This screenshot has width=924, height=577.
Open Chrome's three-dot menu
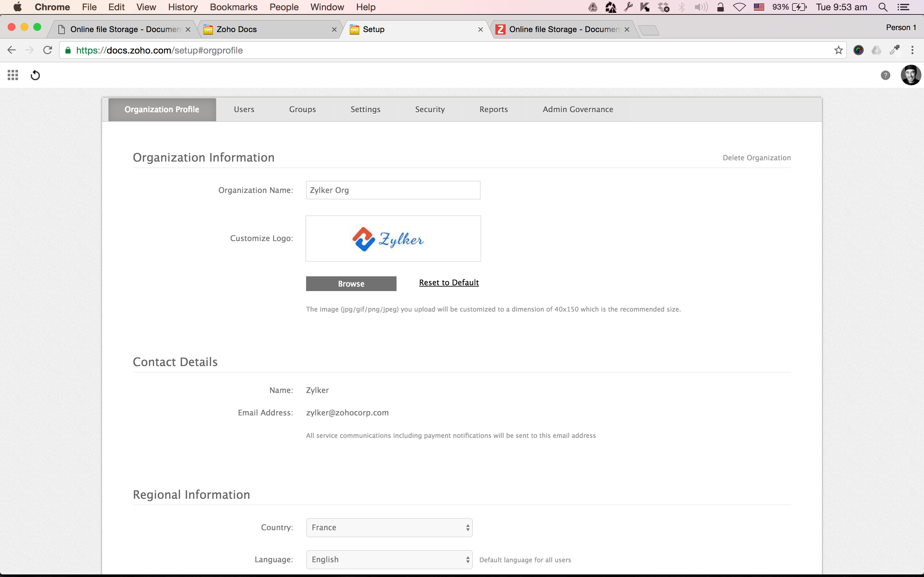(x=912, y=50)
